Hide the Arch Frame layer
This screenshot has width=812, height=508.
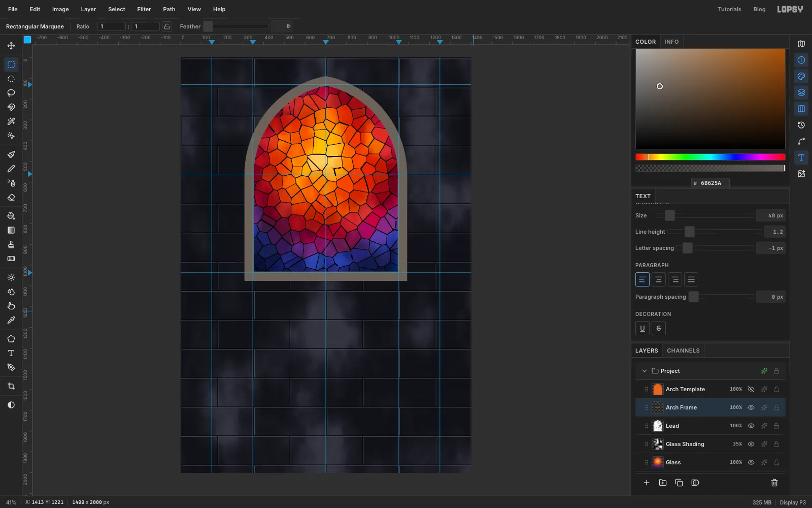pyautogui.click(x=751, y=407)
